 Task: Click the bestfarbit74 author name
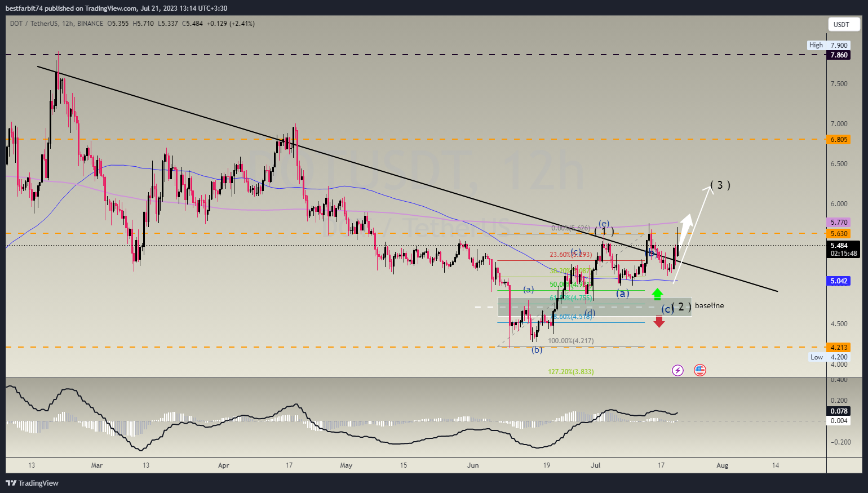point(25,8)
